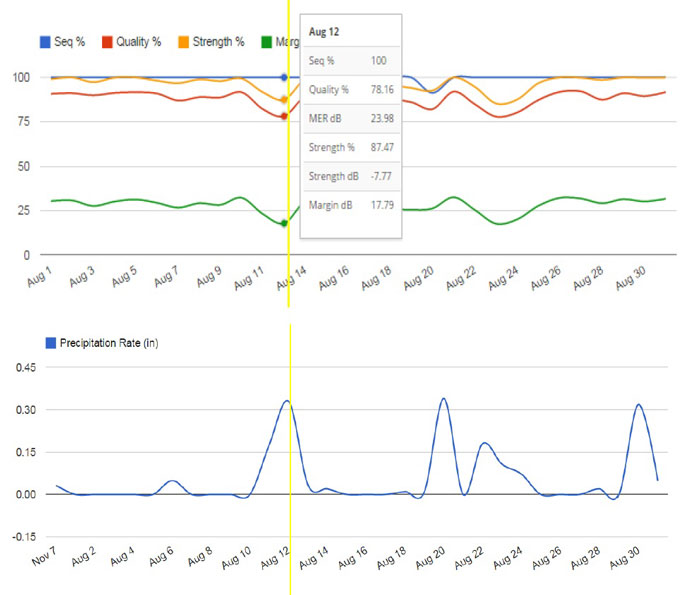Click the 'Aug 30' label on top chart axis
700x595 pixels.
631,279
